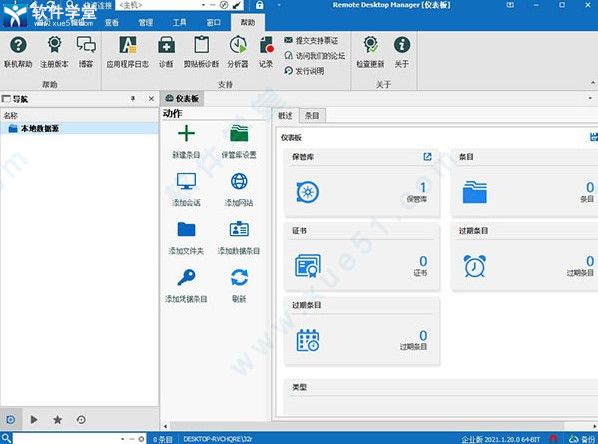The image size is (598, 444).
Task: Click 添加数据条目 add data entry icon
Action: [239, 229]
